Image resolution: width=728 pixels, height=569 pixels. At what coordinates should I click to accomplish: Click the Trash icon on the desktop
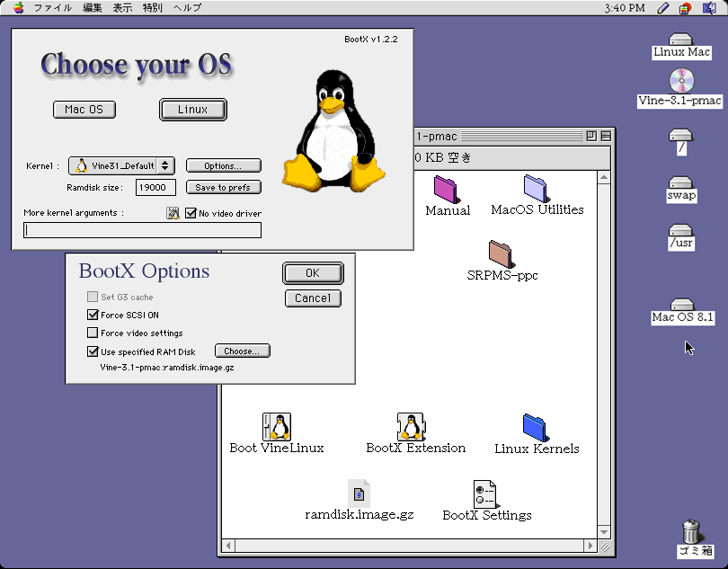pos(691,530)
